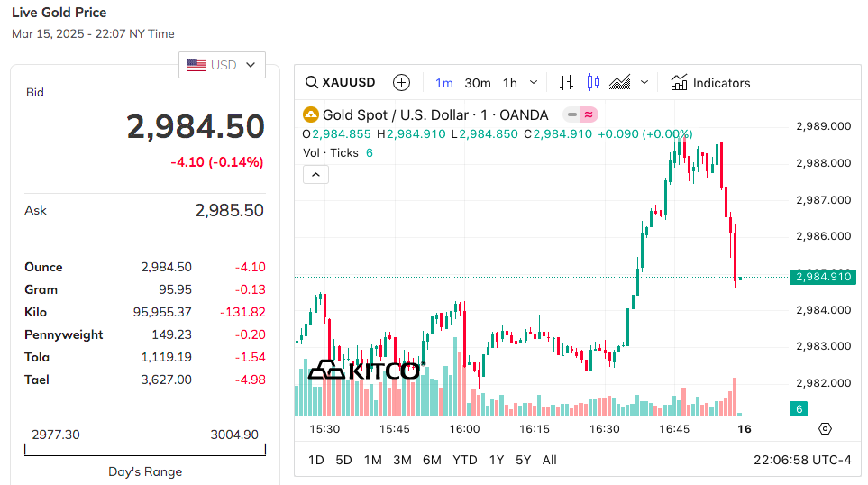The height and width of the screenshot is (485, 868).
Task: Open the USD currency dropdown
Action: point(222,65)
